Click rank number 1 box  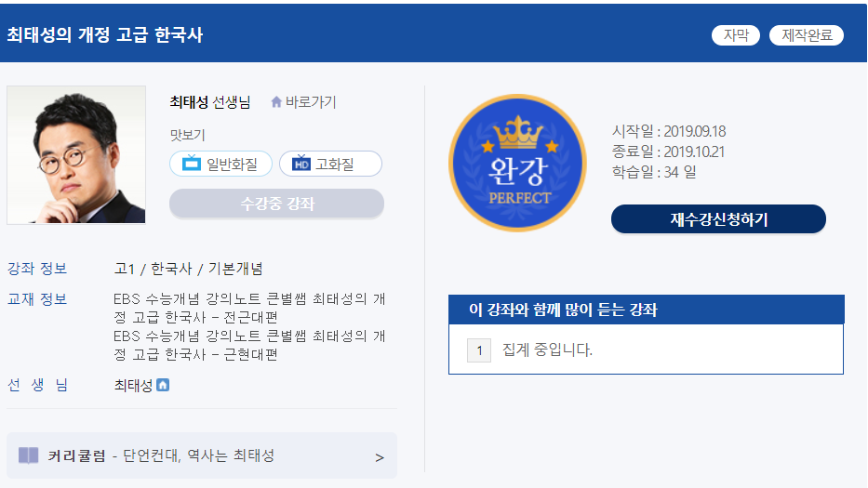479,350
